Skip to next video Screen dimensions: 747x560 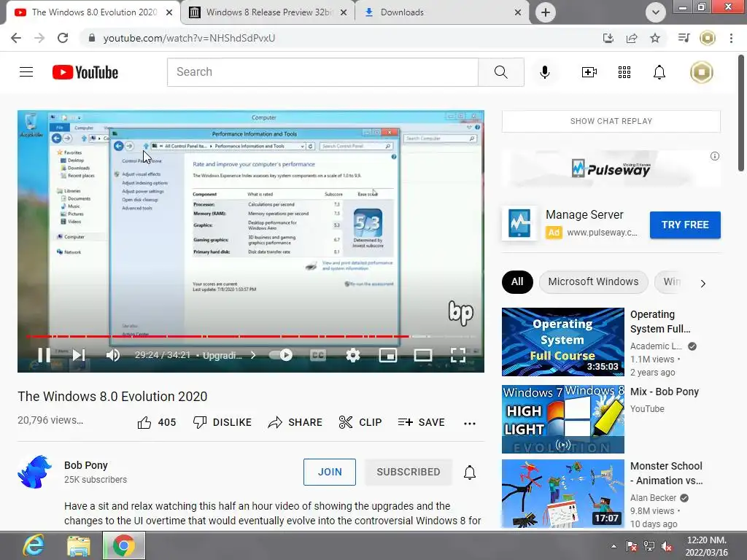point(79,355)
